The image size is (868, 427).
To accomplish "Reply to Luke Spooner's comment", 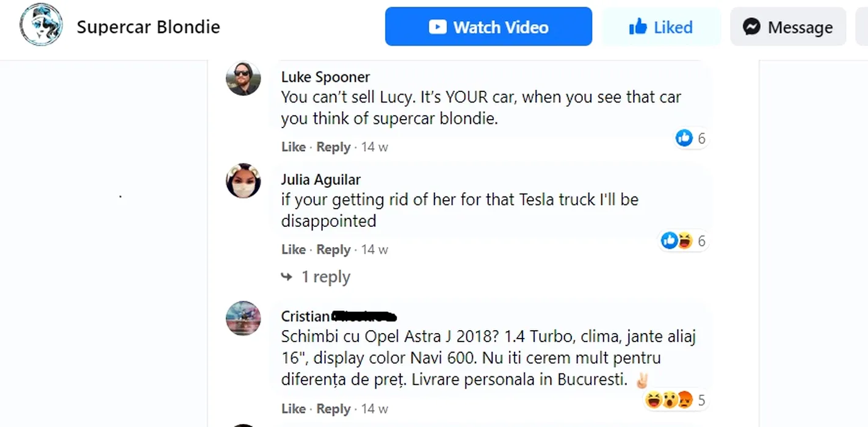I will 333,147.
